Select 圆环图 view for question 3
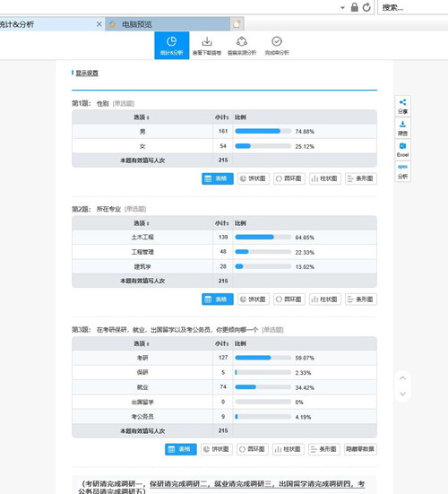The width and height of the screenshot is (448, 494). pyautogui.click(x=253, y=449)
